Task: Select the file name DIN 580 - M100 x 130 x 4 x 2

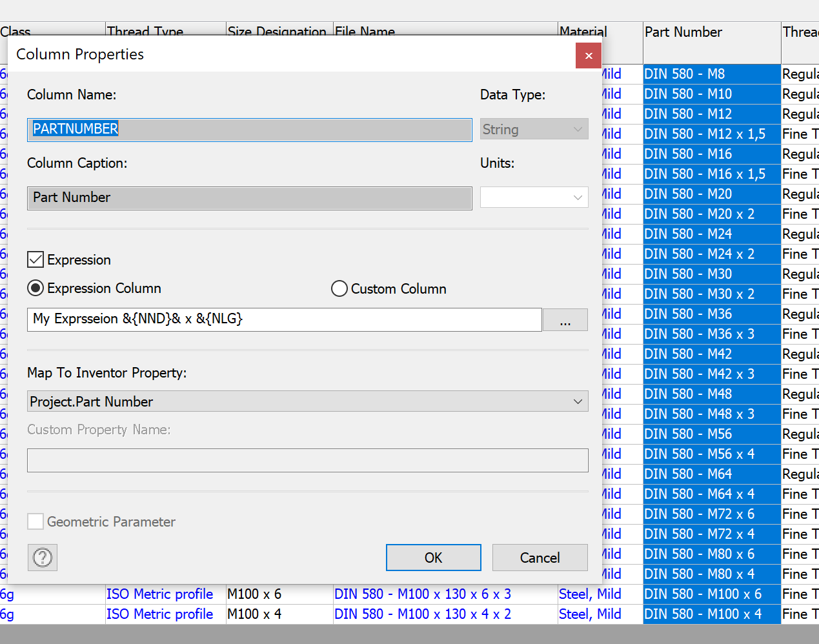Action: 423,614
